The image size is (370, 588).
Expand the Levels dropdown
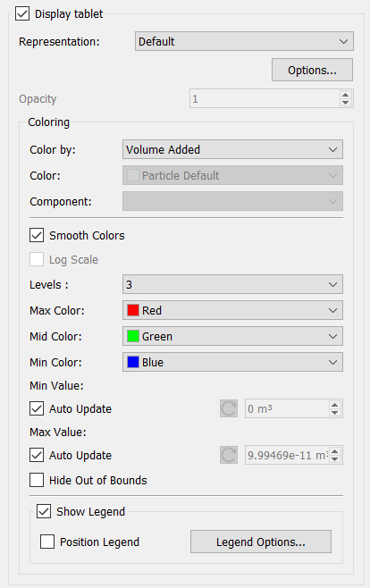click(x=232, y=285)
